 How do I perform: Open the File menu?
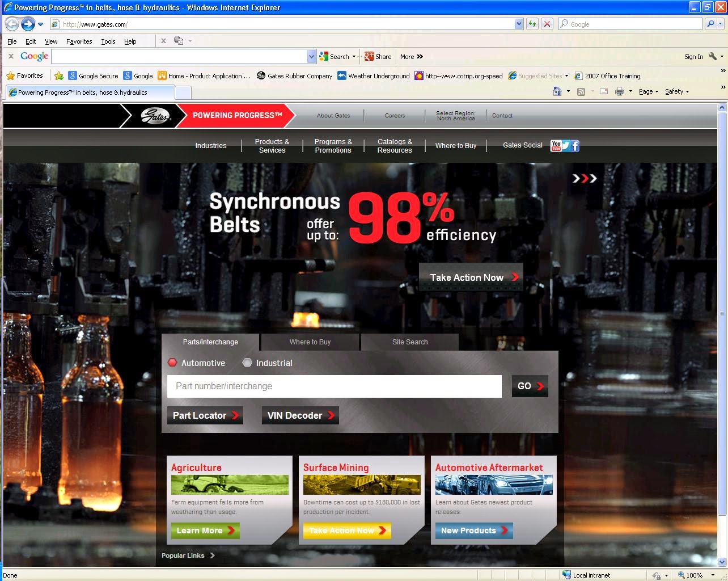12,41
